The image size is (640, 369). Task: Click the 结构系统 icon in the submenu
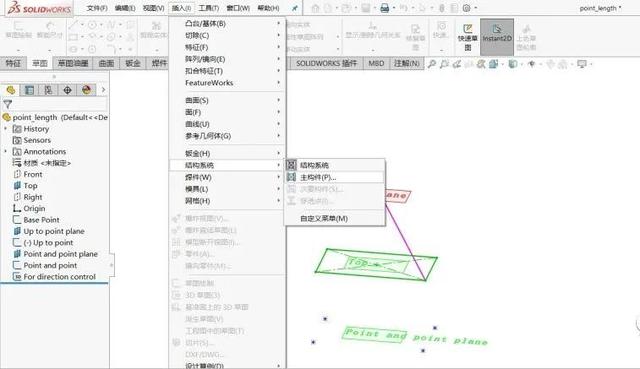[x=291, y=165]
